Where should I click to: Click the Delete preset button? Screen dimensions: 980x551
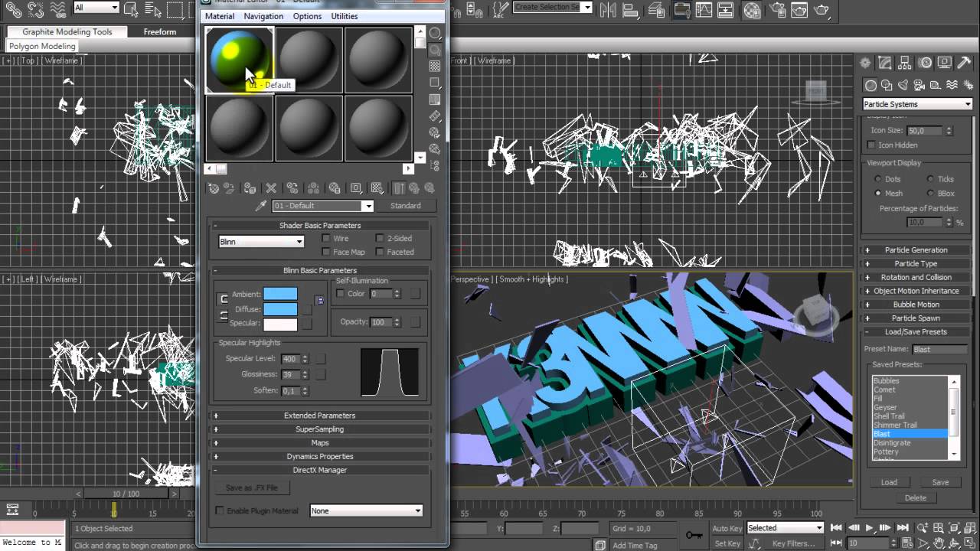[x=916, y=498]
